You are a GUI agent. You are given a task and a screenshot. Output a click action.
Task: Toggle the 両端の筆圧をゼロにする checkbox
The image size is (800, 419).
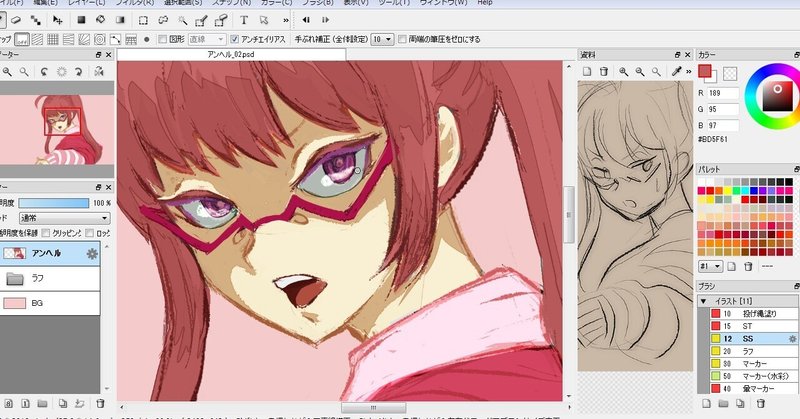click(x=403, y=39)
